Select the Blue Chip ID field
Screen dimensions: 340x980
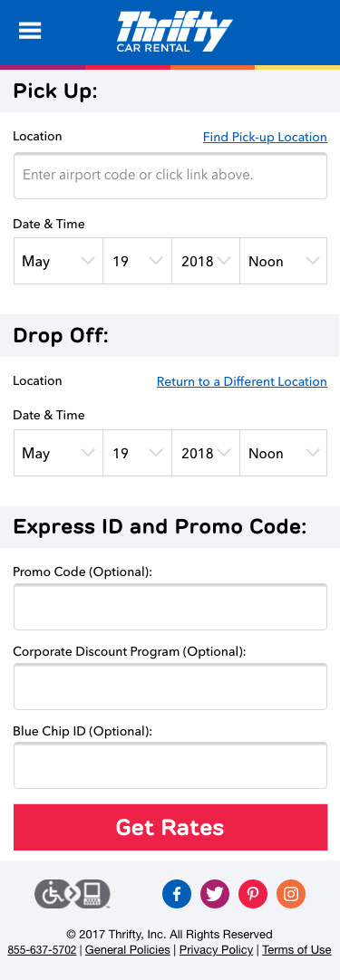coord(170,765)
